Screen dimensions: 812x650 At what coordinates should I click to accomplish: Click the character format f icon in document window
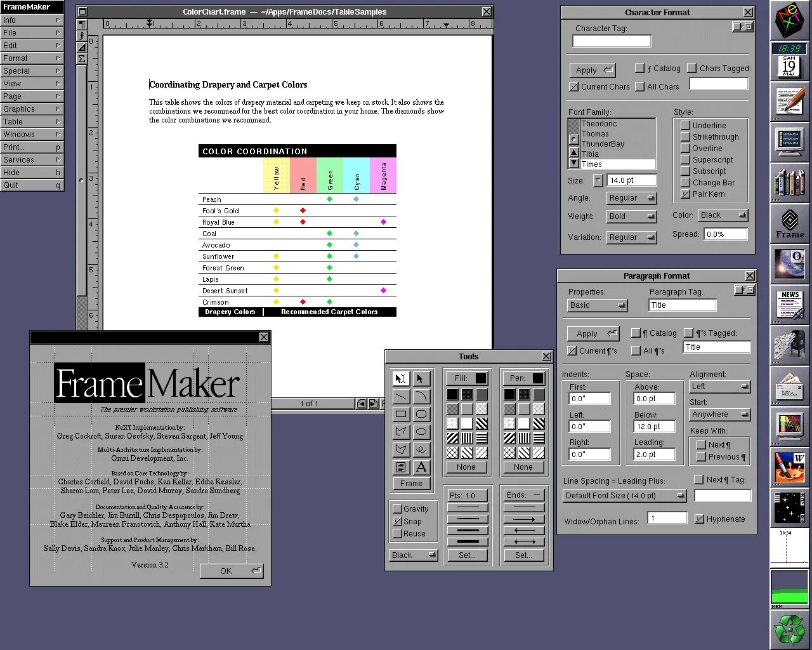(x=82, y=36)
